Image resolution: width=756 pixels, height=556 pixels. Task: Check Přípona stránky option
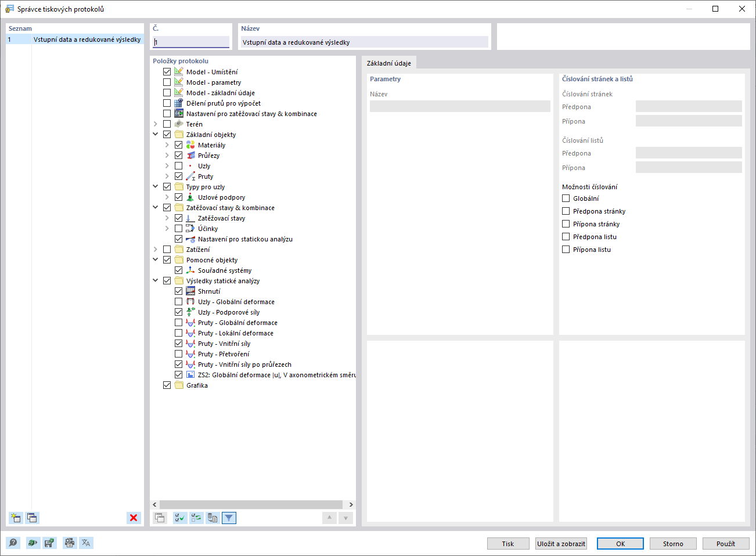(x=566, y=224)
